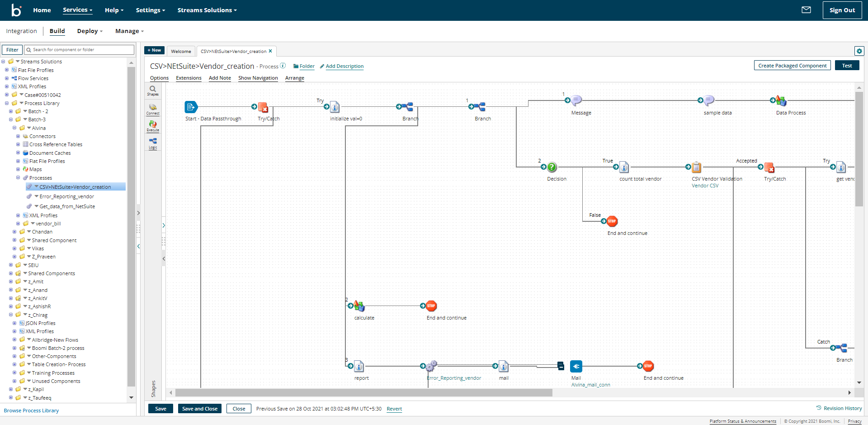Expand the Batch - 2 folder
The image size is (868, 425).
coord(11,111)
